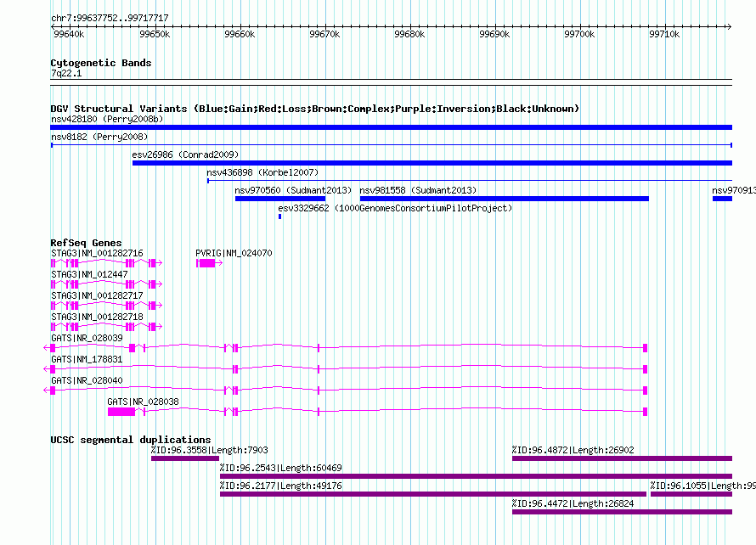Click the STAG3|NM_001282716 transcript glyph

click(106, 263)
